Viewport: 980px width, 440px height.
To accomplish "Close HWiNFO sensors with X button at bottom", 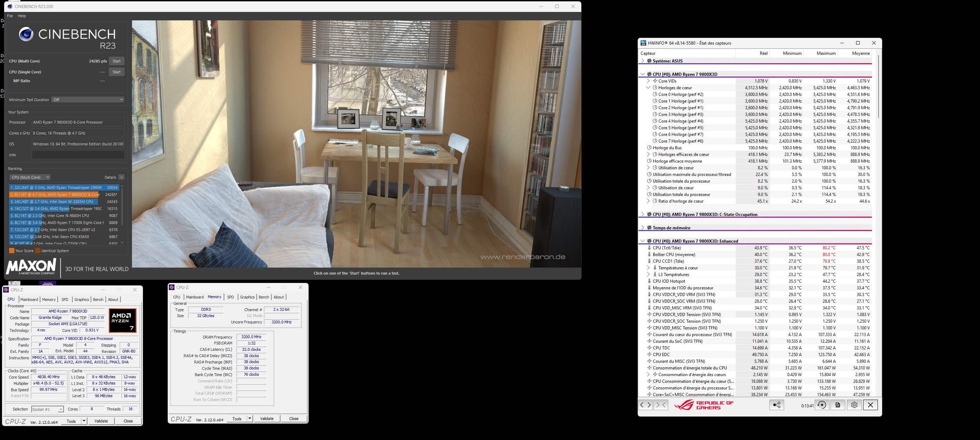I will (x=870, y=405).
